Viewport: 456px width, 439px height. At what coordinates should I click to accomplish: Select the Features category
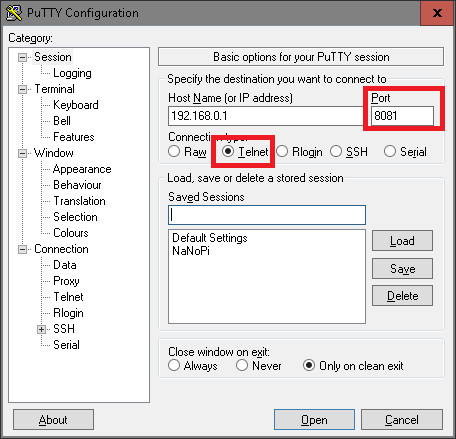[x=74, y=137]
